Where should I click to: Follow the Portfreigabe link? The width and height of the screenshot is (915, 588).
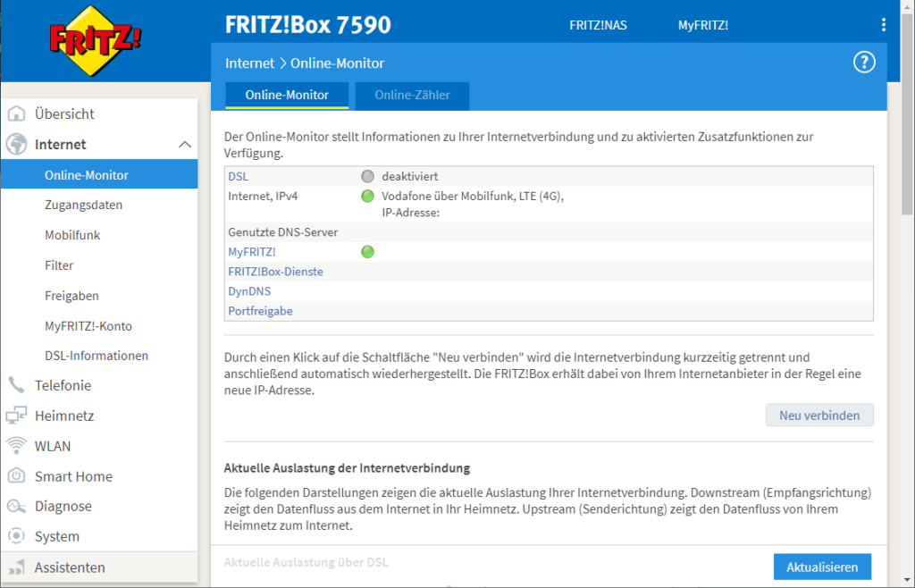260,311
